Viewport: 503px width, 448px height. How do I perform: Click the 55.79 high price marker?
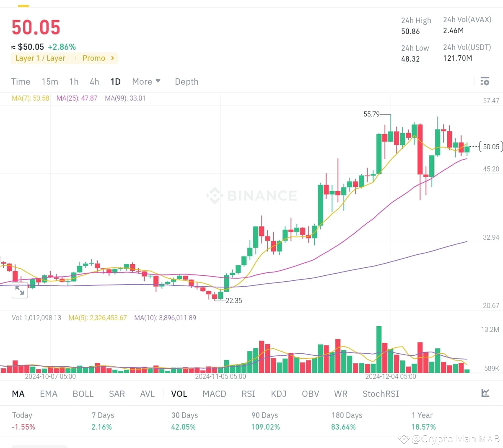pos(371,114)
